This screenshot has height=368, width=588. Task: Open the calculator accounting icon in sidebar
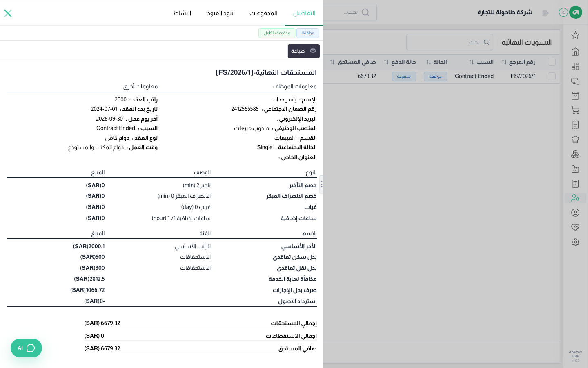pos(575,184)
